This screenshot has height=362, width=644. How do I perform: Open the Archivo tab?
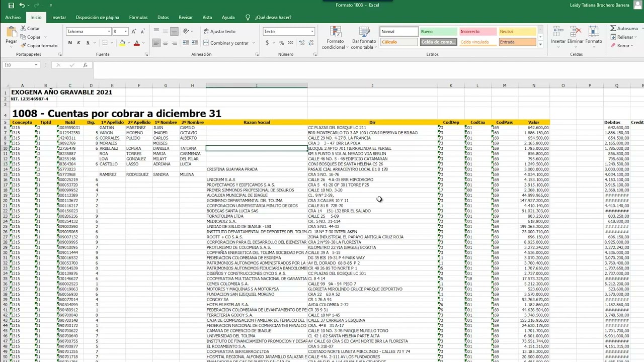point(13,17)
